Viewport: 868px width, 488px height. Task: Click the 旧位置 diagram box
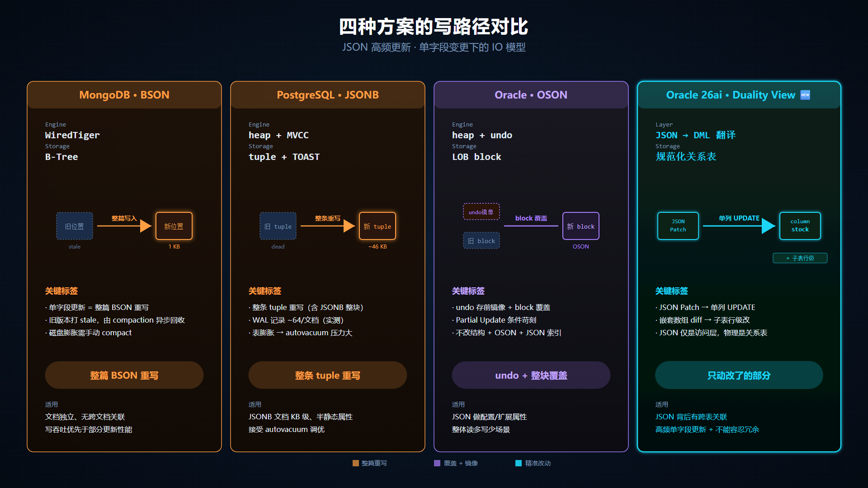75,226
